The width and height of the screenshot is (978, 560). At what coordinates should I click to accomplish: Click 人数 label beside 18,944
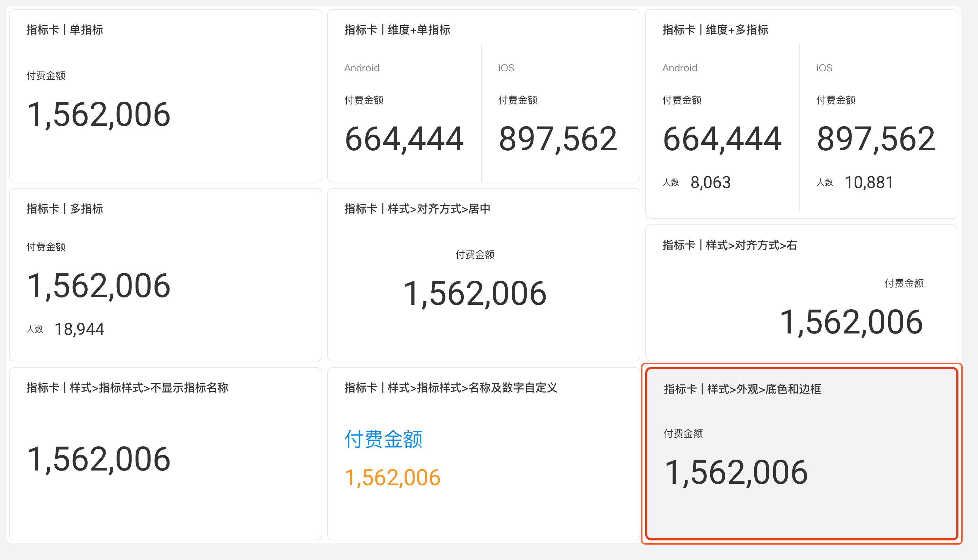[x=35, y=329]
